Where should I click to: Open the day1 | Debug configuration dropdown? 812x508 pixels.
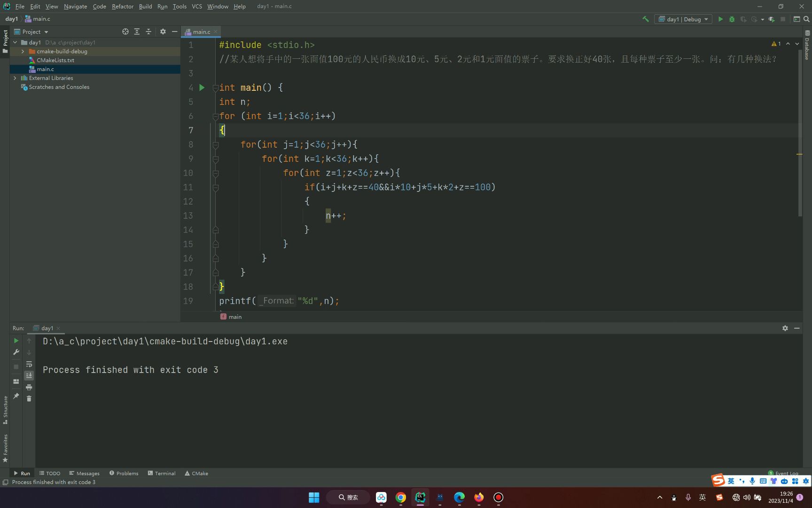click(683, 19)
